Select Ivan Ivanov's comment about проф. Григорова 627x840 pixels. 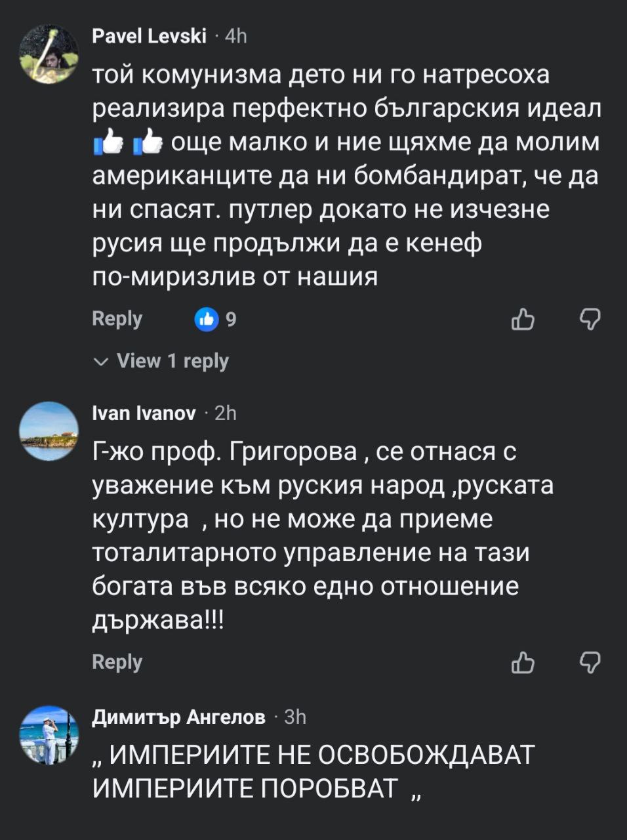tap(321, 535)
